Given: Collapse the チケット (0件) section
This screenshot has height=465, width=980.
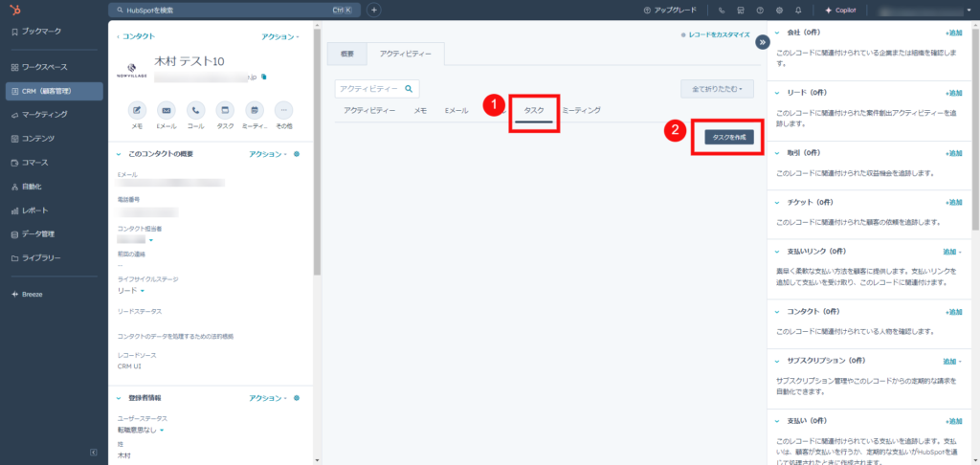Looking at the screenshot, I should pyautogui.click(x=778, y=203).
